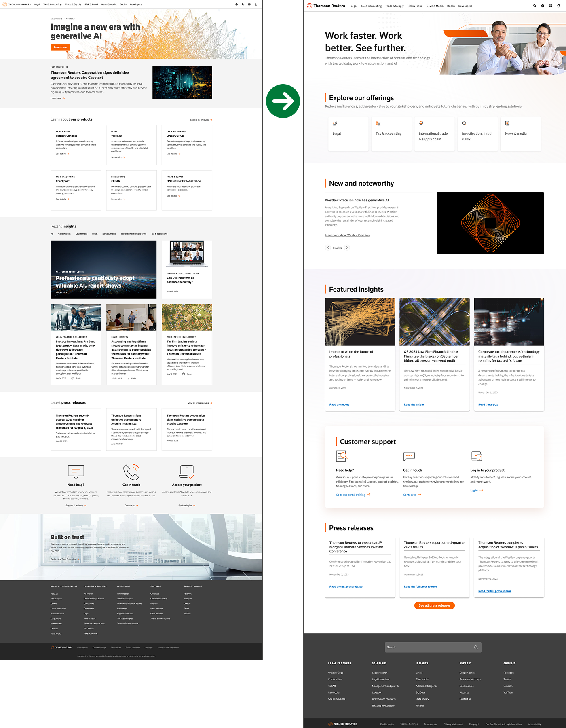The image size is (566, 728).
Task: Click the phone icon above Get in touch on left page
Action: pyautogui.click(x=131, y=472)
